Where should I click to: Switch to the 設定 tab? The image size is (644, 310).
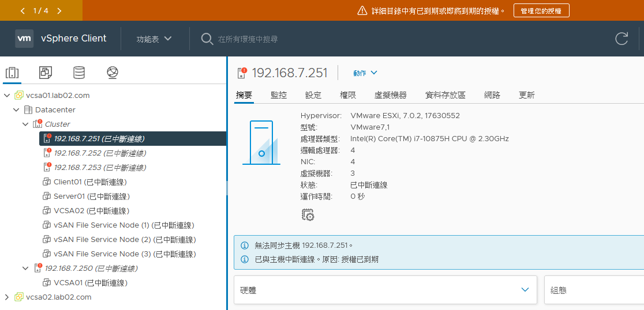coord(313,95)
